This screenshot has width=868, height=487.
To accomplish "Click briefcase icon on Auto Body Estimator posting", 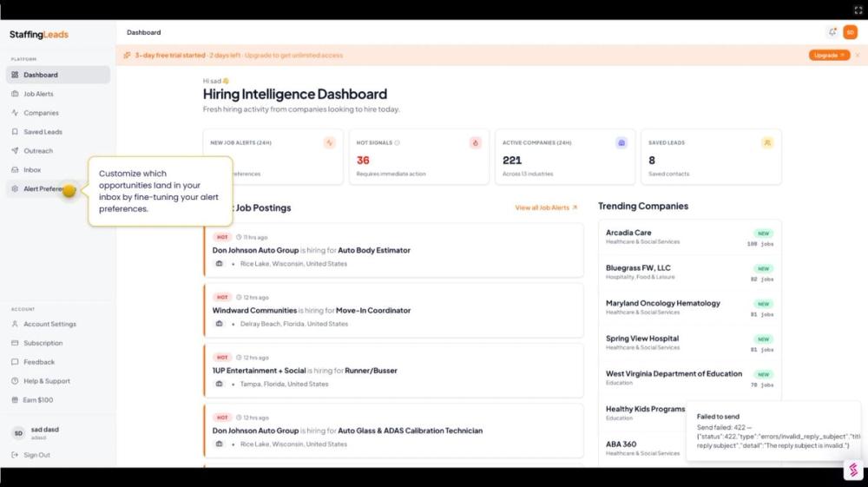I will (220, 264).
